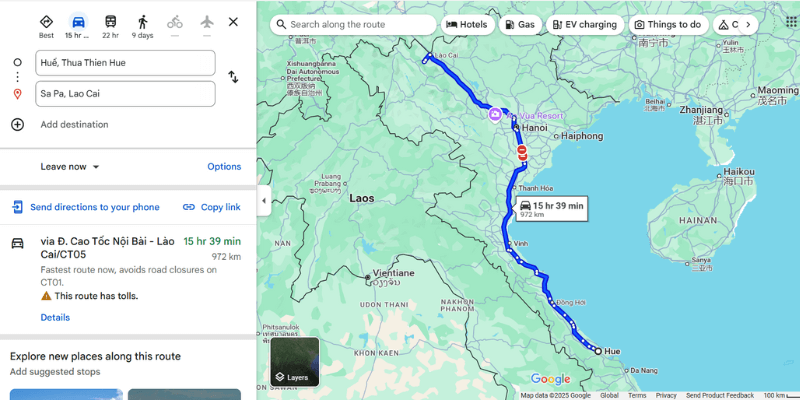
Task: Copy link to this route
Action: pyautogui.click(x=212, y=207)
